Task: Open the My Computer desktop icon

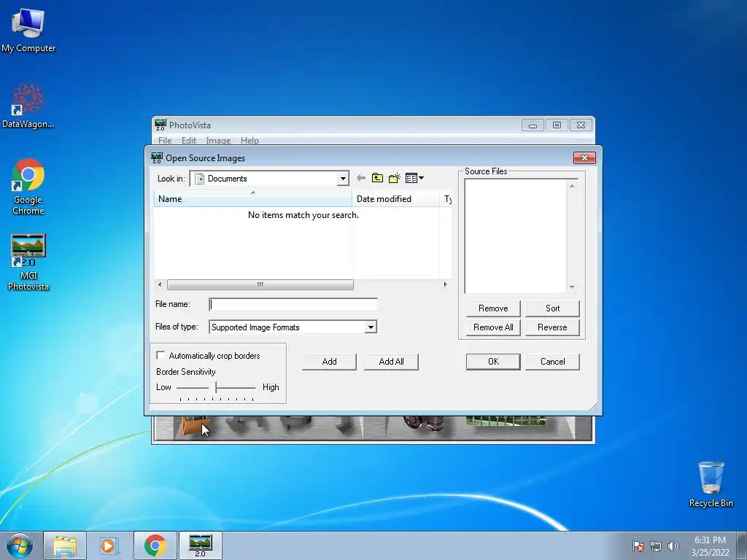Action: point(28,30)
